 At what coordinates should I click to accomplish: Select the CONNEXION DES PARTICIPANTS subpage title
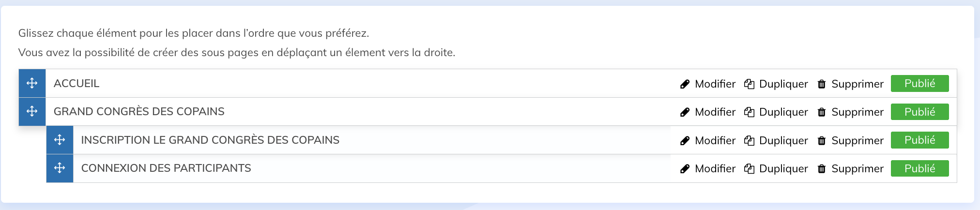pos(166,168)
